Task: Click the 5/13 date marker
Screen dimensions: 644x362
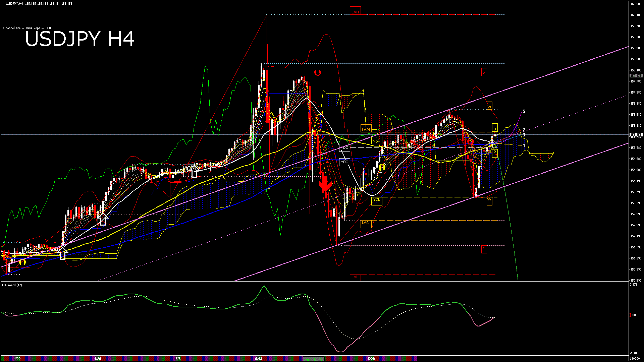Action: pyautogui.click(x=258, y=359)
